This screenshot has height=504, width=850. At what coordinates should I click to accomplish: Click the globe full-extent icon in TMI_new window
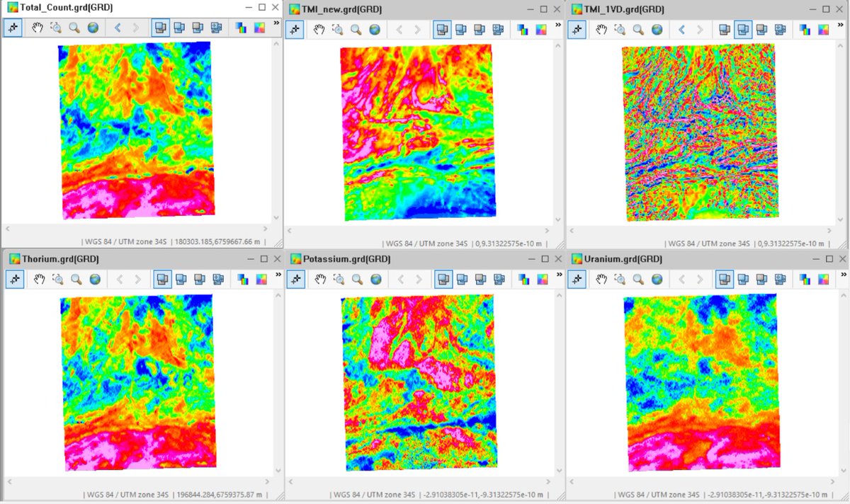[375, 30]
